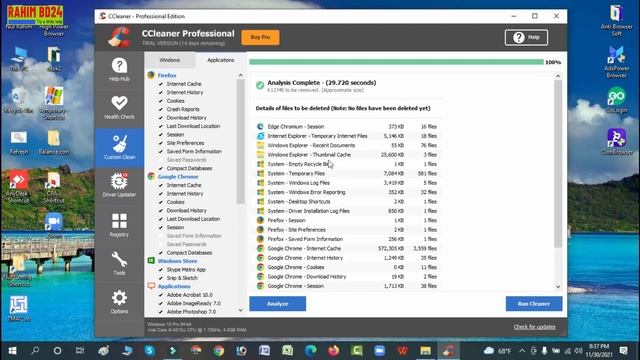Select the Firefox - Saved Form Information row
This screenshot has width=640, height=360.
click(347, 239)
